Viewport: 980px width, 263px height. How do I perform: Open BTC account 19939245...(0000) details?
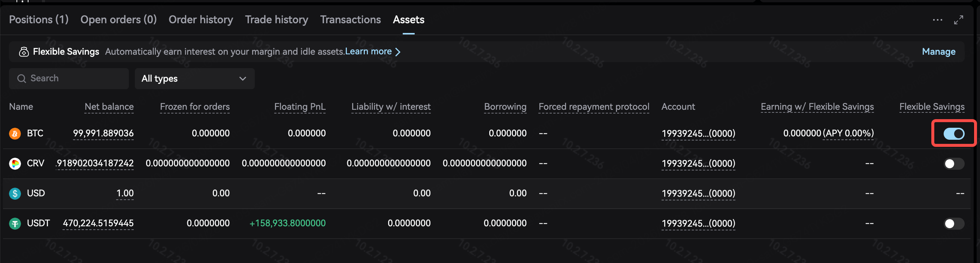click(x=698, y=134)
